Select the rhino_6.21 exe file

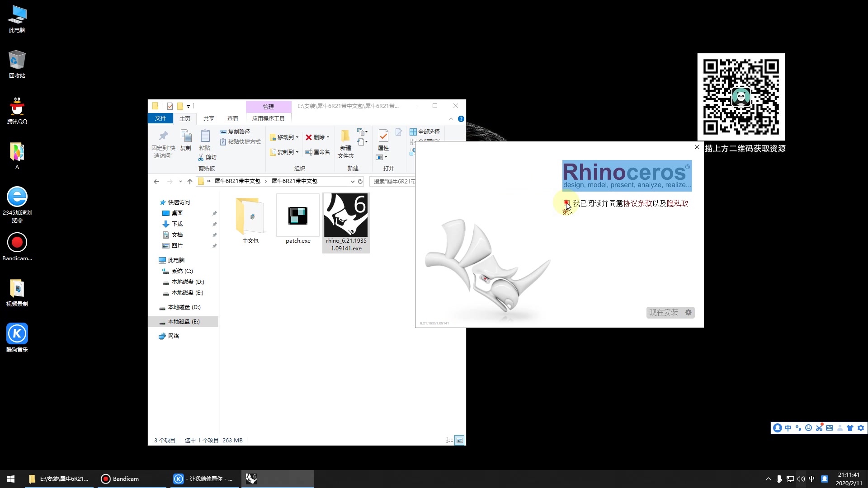click(x=346, y=223)
